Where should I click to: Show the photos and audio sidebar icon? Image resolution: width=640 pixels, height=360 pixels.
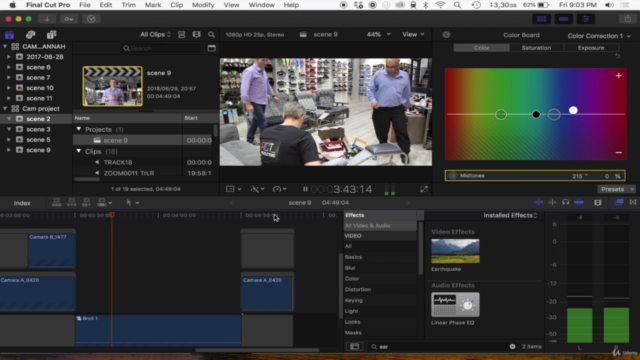31,35
